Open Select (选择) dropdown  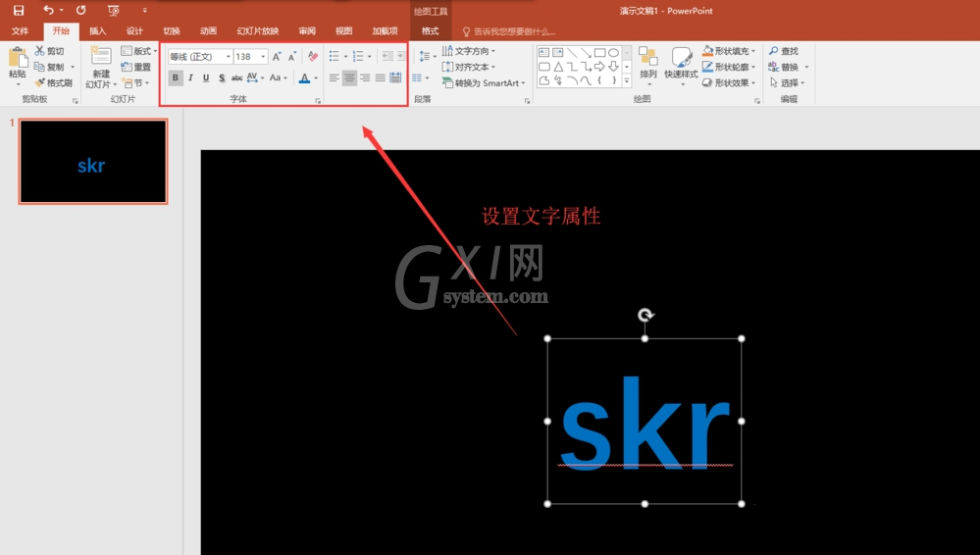(x=787, y=82)
